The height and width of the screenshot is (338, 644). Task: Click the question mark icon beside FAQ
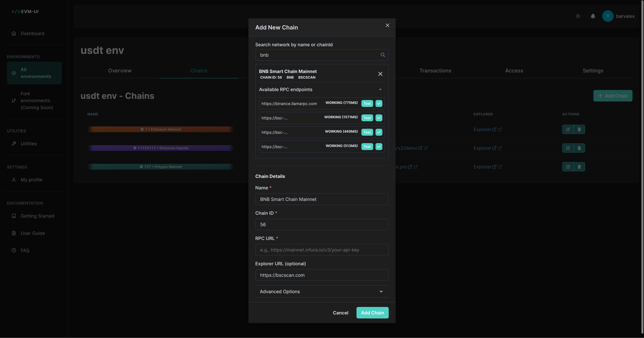(14, 250)
